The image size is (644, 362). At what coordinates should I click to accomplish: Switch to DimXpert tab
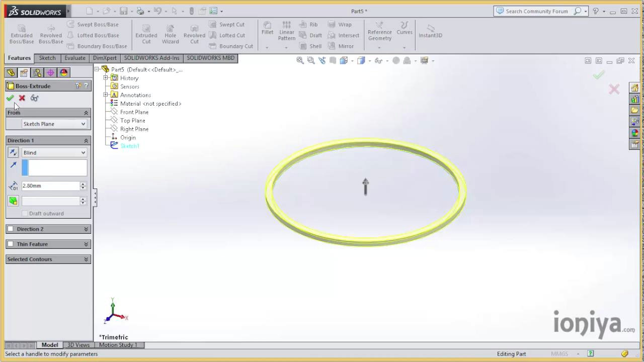click(x=105, y=58)
